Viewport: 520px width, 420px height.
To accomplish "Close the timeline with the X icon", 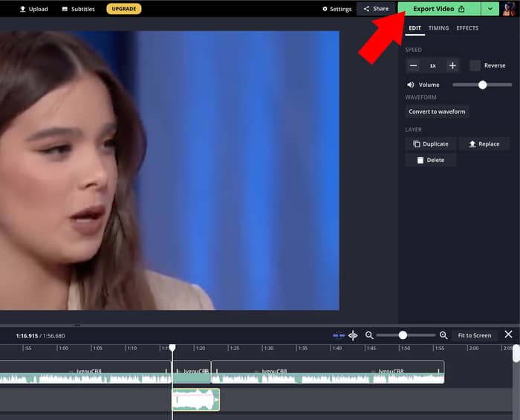I will 508,335.
